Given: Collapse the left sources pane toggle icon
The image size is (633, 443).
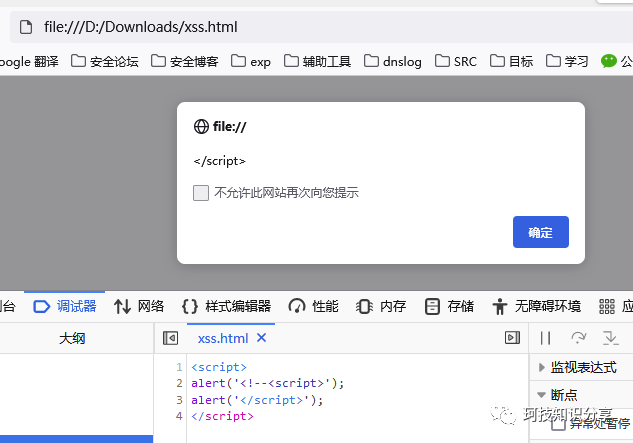Looking at the screenshot, I should click(x=170, y=338).
